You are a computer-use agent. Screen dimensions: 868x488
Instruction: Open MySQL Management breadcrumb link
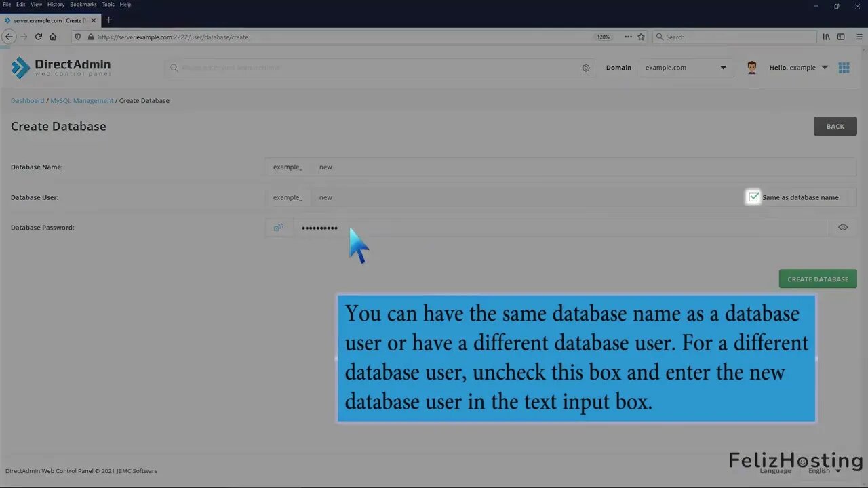pos(82,100)
